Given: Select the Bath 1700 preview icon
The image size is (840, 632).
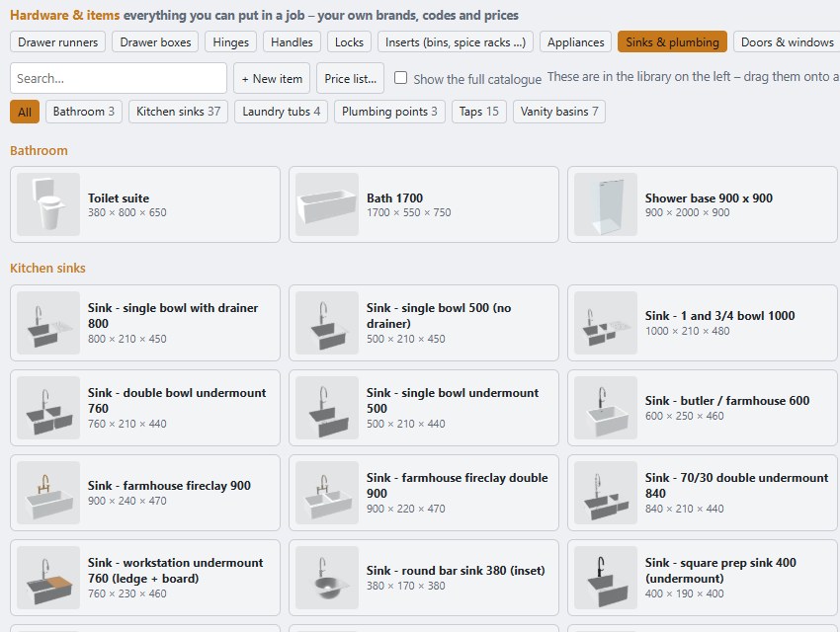Looking at the screenshot, I should click(327, 204).
